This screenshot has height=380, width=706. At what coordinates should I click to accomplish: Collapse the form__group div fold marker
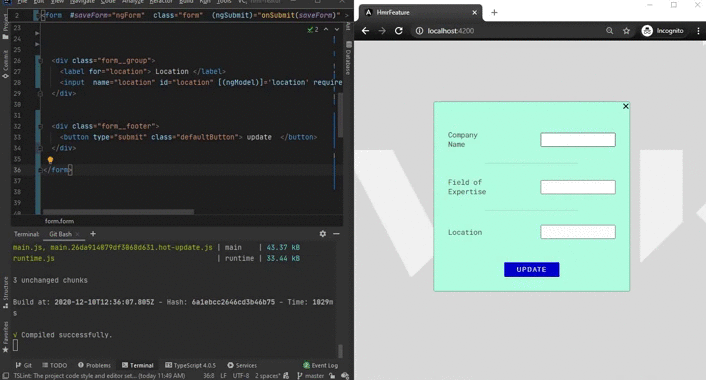40,60
